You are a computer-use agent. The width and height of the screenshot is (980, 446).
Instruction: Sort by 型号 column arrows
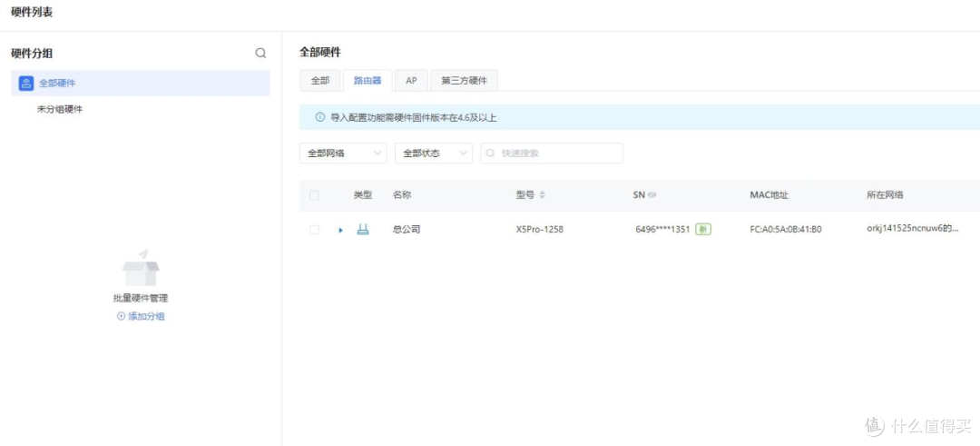coord(542,195)
